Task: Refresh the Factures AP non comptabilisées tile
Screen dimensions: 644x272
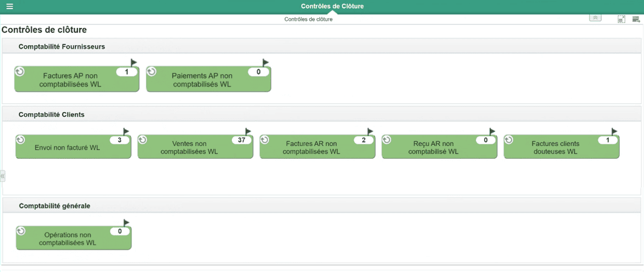Action: pyautogui.click(x=19, y=72)
